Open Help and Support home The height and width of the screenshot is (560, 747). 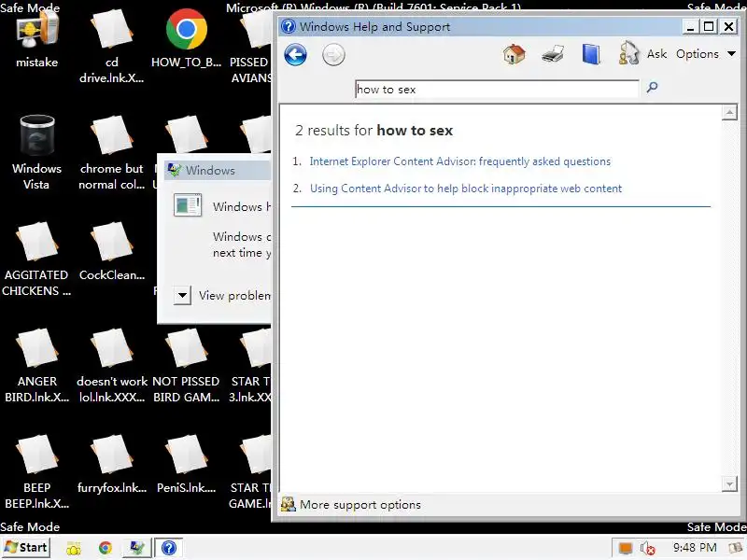coord(514,54)
